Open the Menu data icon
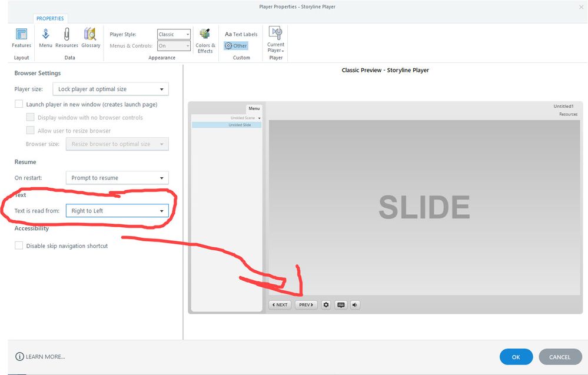588x375 pixels. pos(45,38)
